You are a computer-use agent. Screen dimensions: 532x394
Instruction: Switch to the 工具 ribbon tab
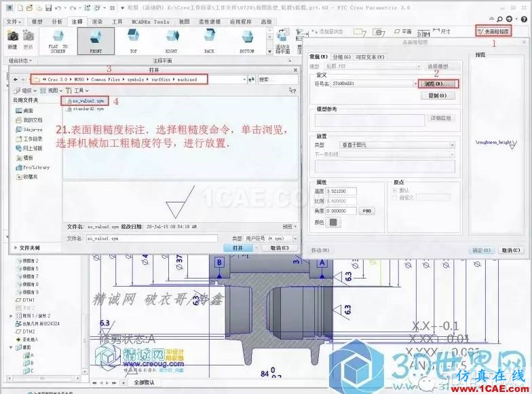point(117,22)
